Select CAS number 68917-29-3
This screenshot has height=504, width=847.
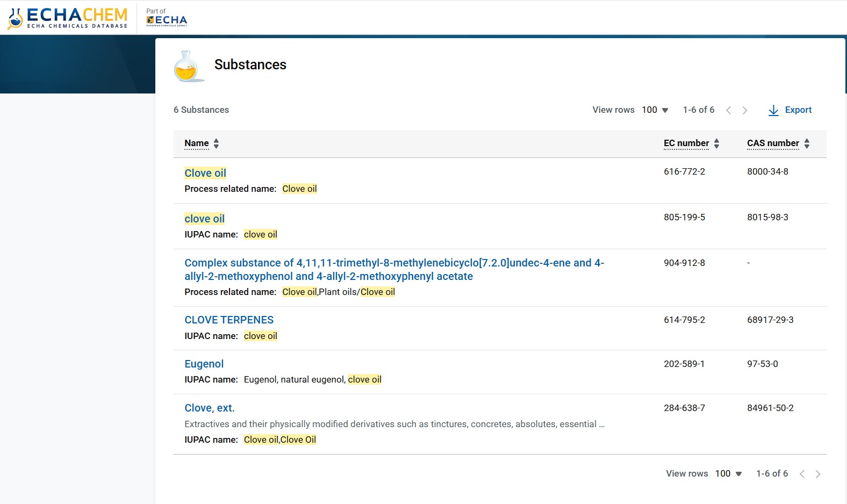pyautogui.click(x=770, y=320)
